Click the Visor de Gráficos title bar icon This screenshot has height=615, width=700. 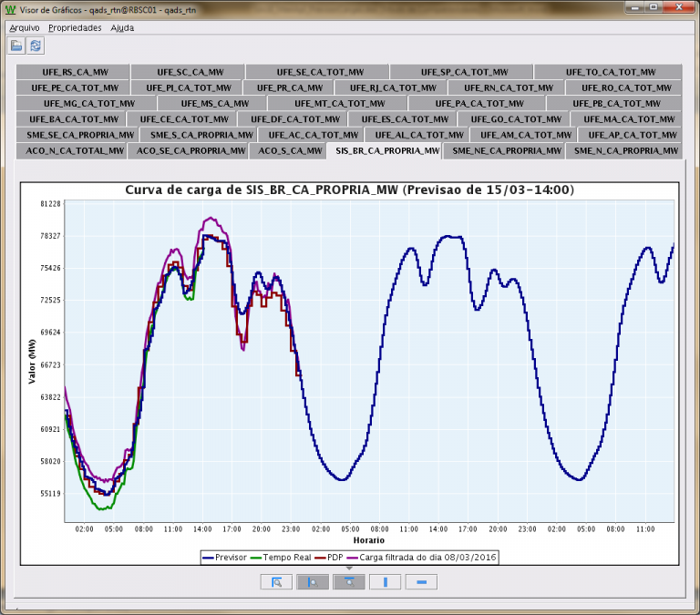point(10,11)
